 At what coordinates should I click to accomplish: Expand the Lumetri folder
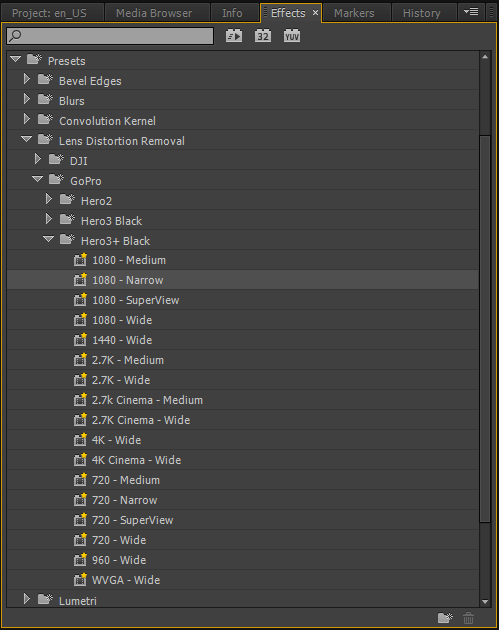pos(27,599)
